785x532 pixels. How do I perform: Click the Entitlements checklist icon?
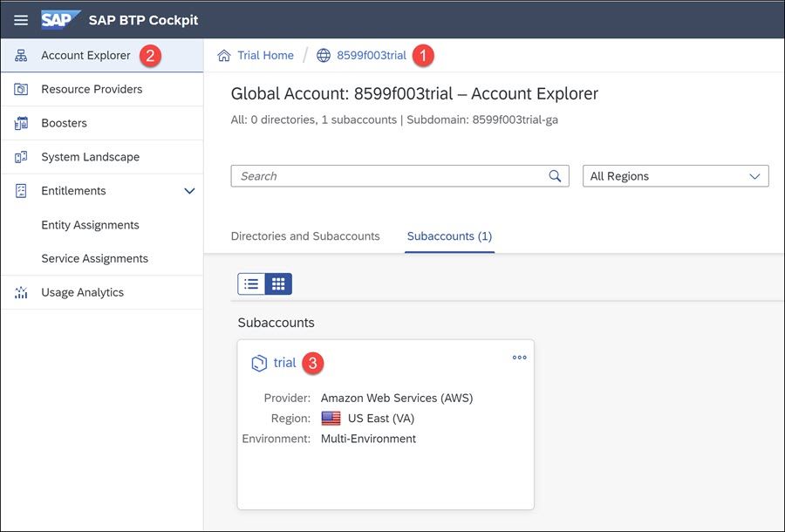(x=21, y=191)
